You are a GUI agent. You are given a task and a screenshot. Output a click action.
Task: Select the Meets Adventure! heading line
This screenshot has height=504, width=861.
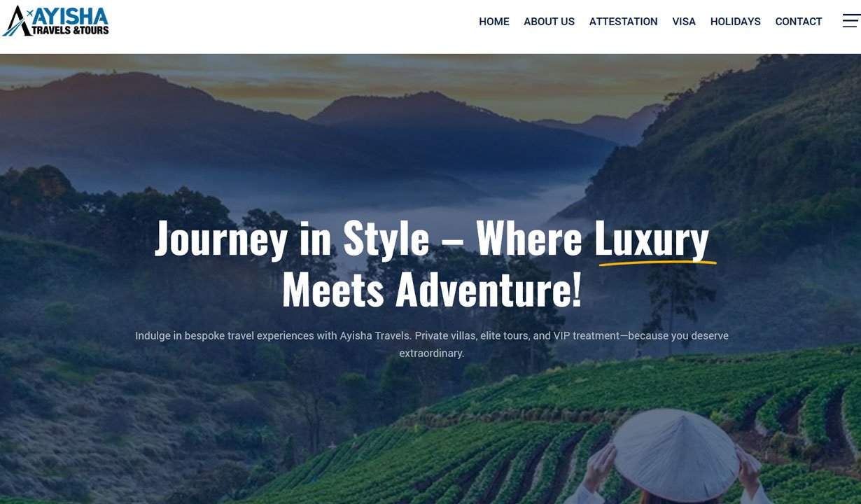[432, 289]
